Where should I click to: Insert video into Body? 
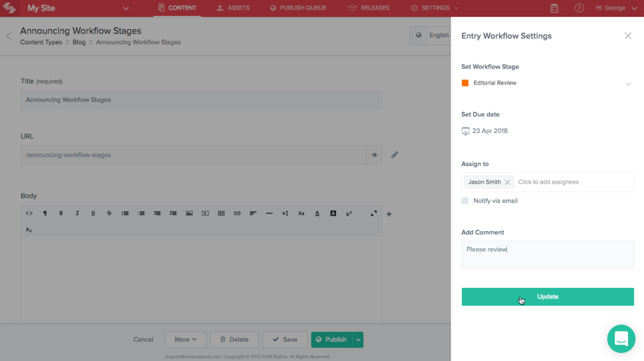click(205, 213)
